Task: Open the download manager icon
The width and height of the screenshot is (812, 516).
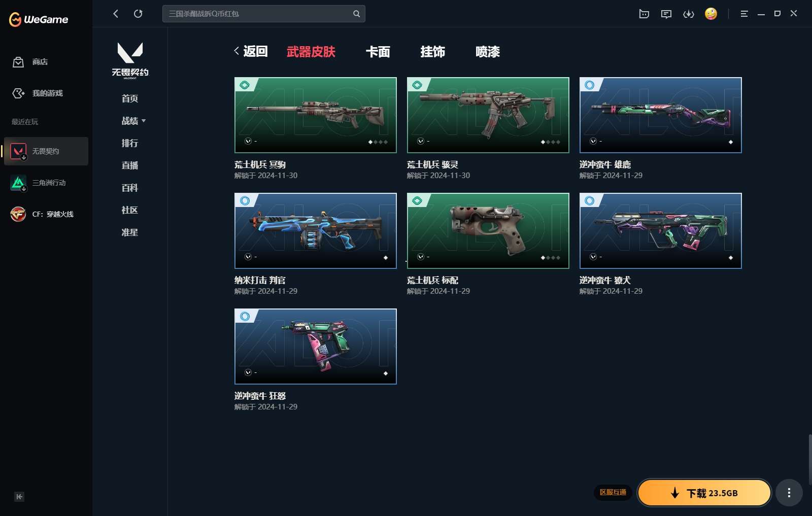Action: pyautogui.click(x=689, y=14)
